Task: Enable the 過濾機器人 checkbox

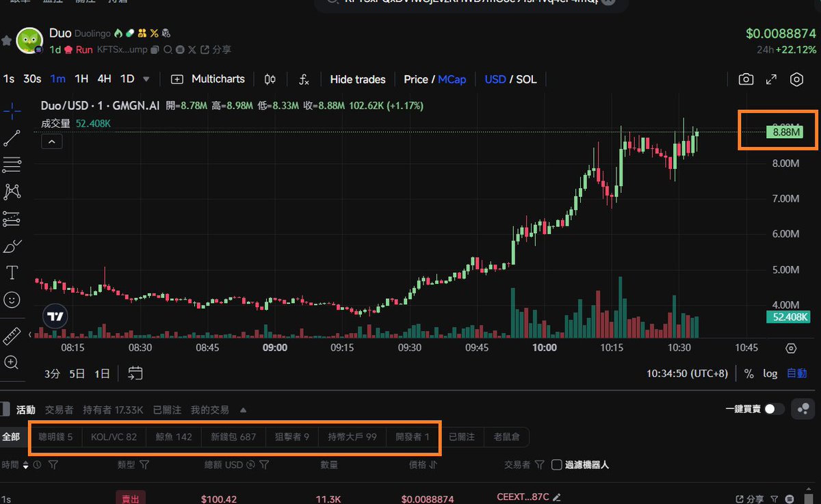Action: 556,464
